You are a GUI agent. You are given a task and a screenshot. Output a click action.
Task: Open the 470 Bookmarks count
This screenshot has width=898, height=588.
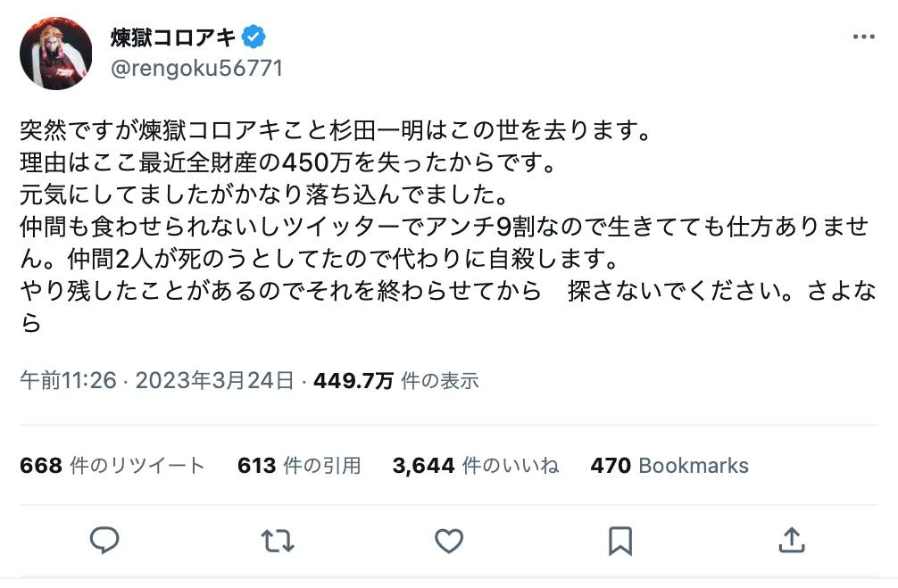tap(669, 466)
